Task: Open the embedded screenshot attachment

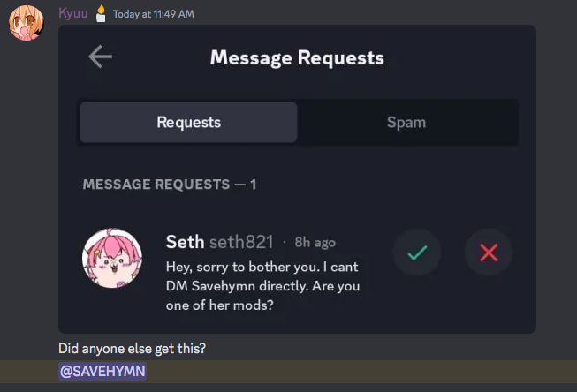Action: coord(297,179)
